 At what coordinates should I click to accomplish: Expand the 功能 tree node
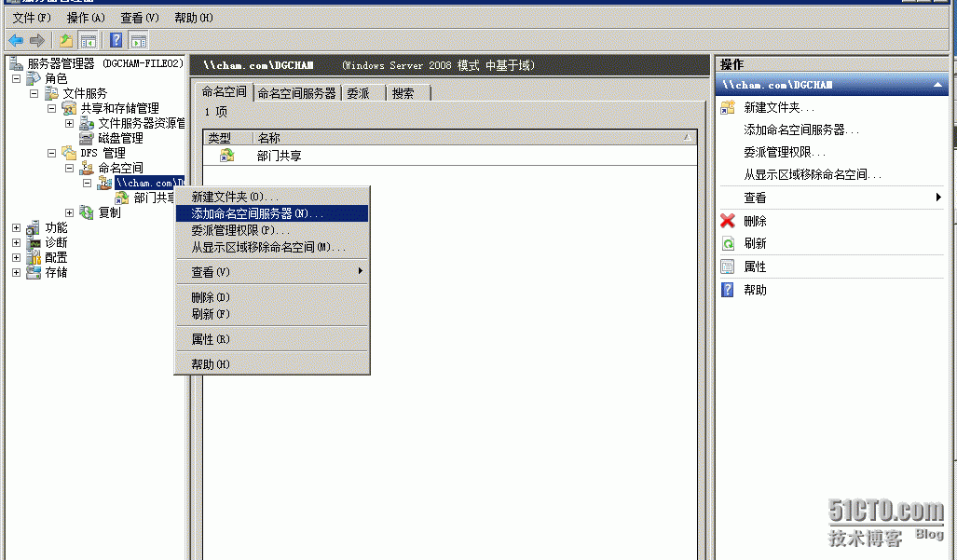tap(17, 227)
